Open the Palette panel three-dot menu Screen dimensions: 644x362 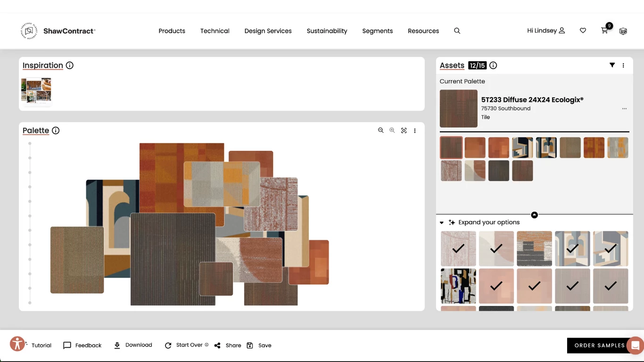tap(415, 130)
